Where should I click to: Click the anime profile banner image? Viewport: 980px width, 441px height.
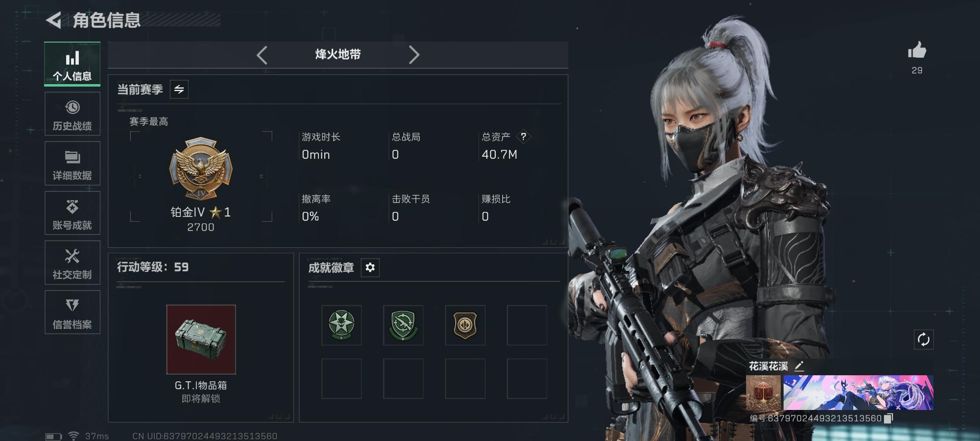click(x=858, y=393)
